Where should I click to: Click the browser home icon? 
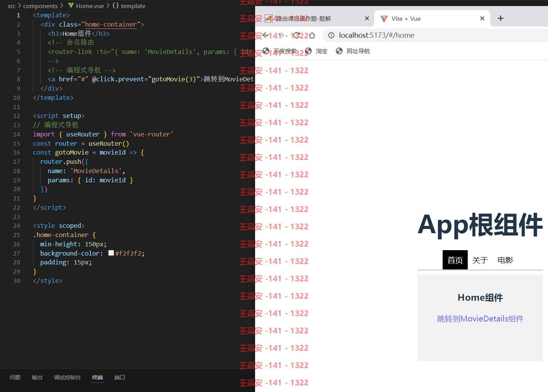(x=312, y=35)
